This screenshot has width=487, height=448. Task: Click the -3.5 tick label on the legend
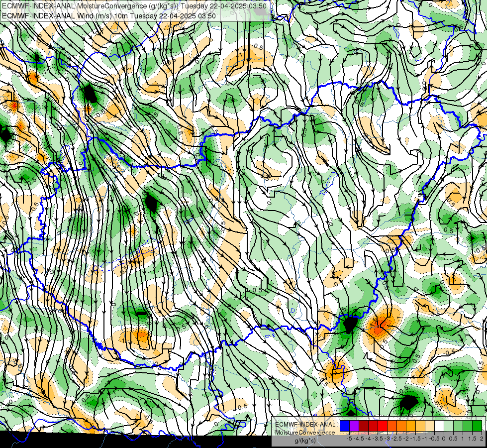coord(378,439)
